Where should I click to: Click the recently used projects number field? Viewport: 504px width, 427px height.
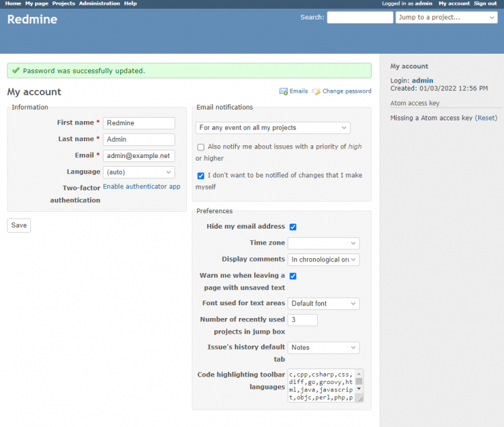pyautogui.click(x=302, y=320)
